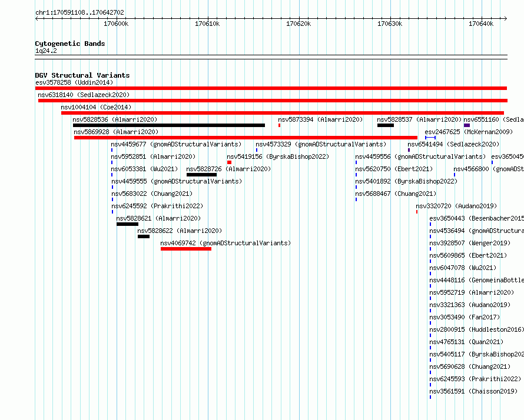Open nsv5683022 (Chuang2021) label
Screen dimensions: 524x420
click(152, 194)
